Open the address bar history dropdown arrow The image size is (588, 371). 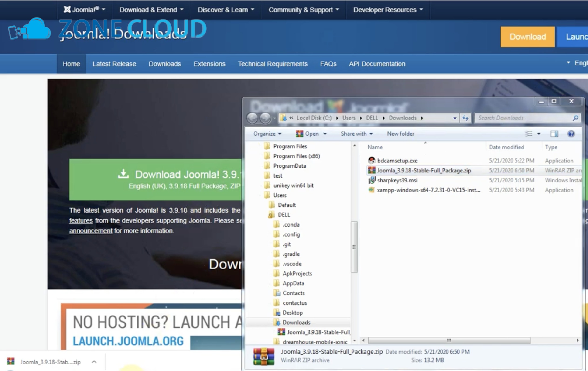455,118
